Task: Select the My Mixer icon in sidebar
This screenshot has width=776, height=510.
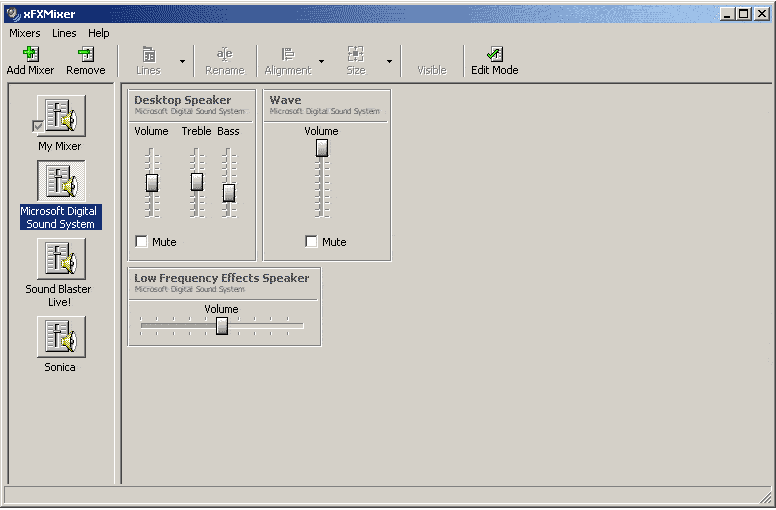Action: pyautogui.click(x=61, y=116)
